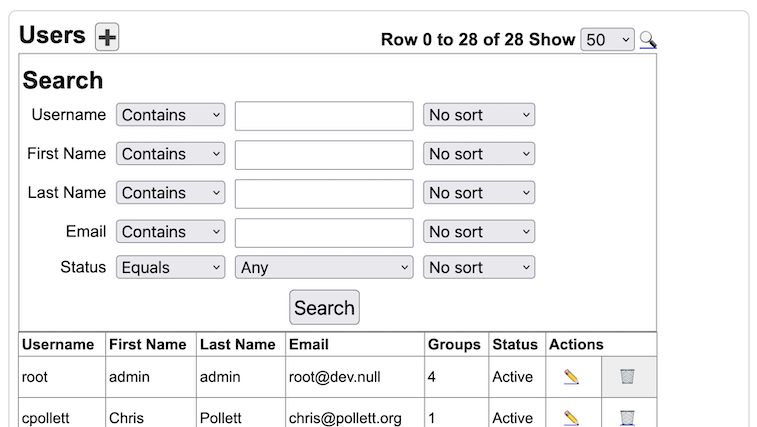Viewport: 757px width, 427px height.
Task: Open Last Name sort order dropdown
Action: point(479,193)
